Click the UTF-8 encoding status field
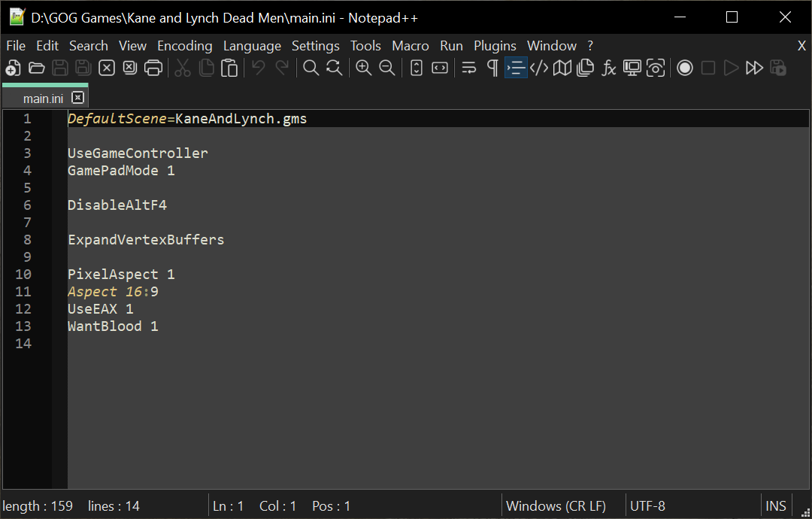Screen dimensions: 812x519 coord(647,505)
